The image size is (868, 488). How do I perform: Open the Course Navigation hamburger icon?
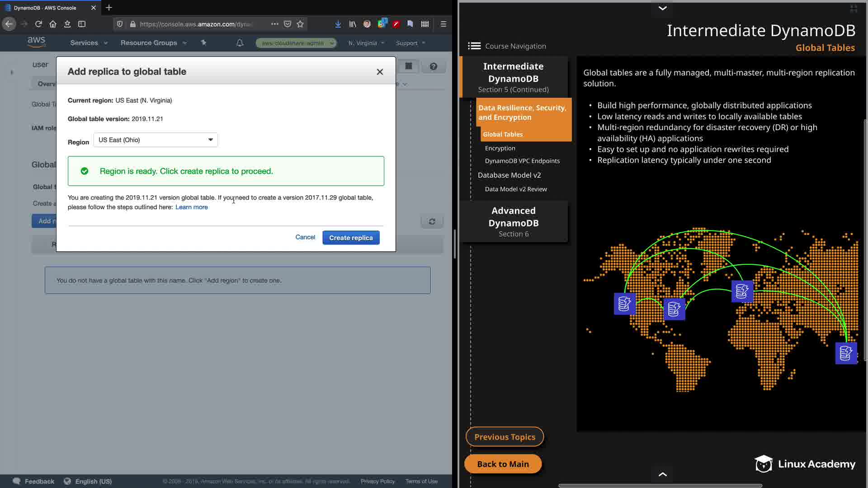474,46
